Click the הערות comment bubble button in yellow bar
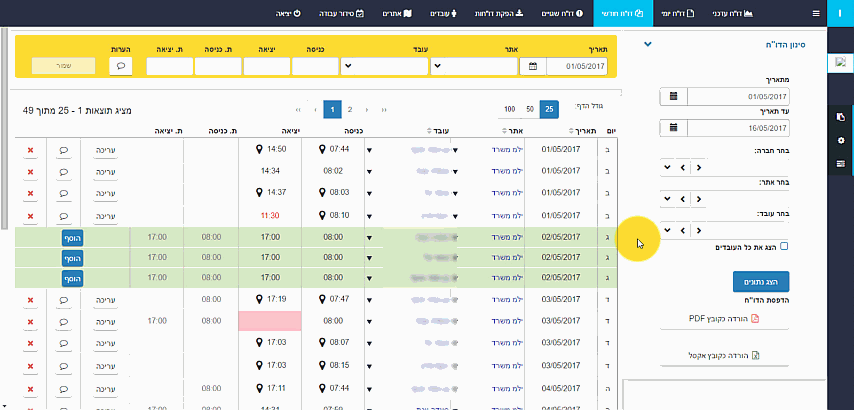Viewport: 854px width, 410px height. [121, 66]
